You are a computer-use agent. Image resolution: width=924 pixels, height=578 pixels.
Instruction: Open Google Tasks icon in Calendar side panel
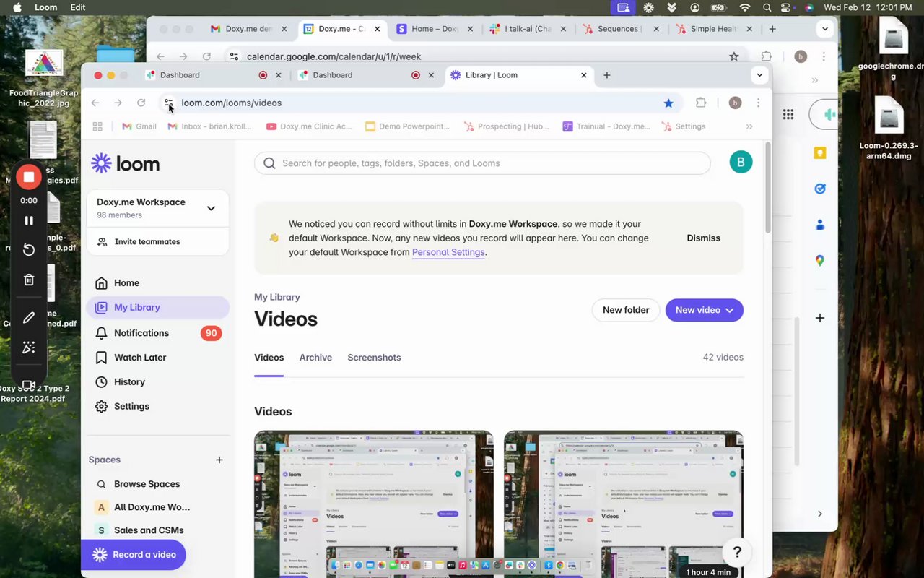click(x=820, y=189)
